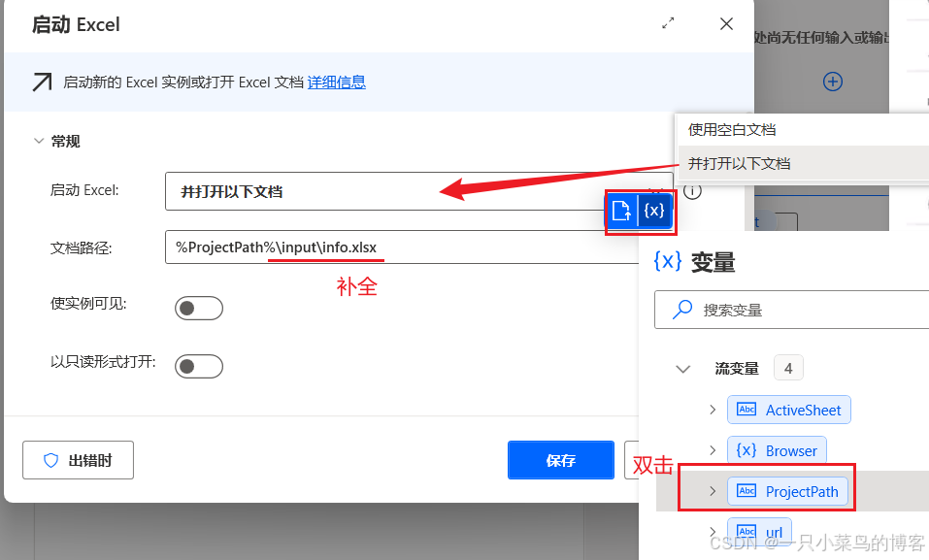Open the 详细信息 link
929x560 pixels.
(337, 82)
